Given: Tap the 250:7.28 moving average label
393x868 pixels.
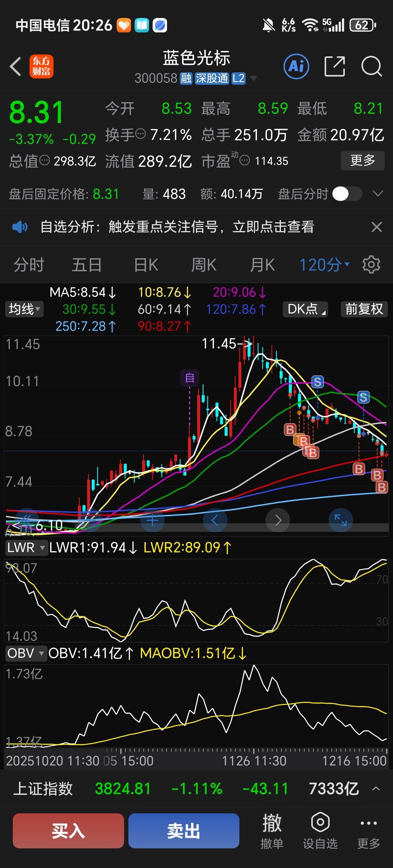Looking at the screenshot, I should coord(85,326).
